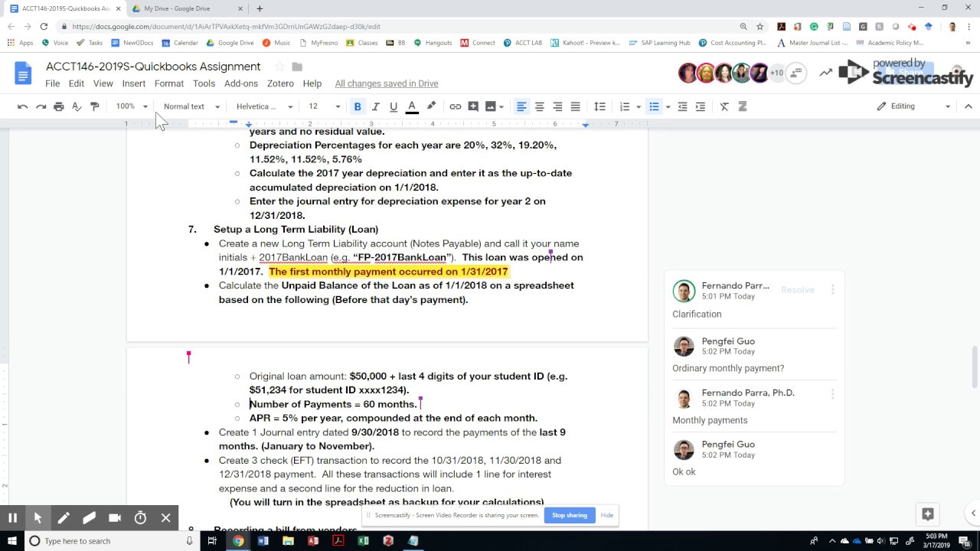Open numbered list style dropdown arrow

[639, 106]
